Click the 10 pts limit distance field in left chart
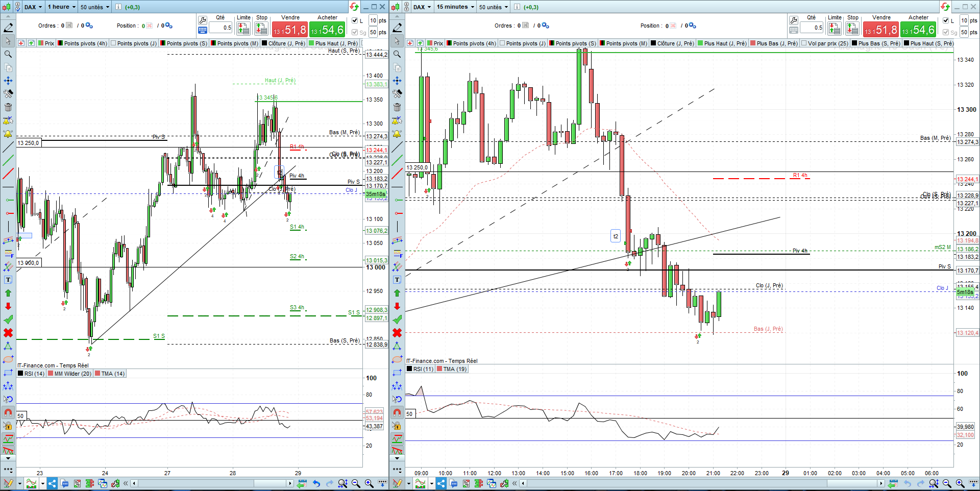 (373, 20)
